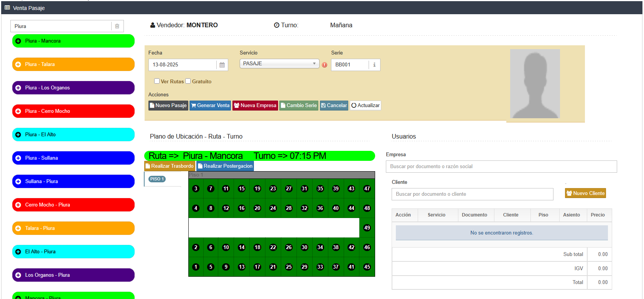The width and height of the screenshot is (644, 299).
Task: Click the Serie input field
Action: coord(350,65)
